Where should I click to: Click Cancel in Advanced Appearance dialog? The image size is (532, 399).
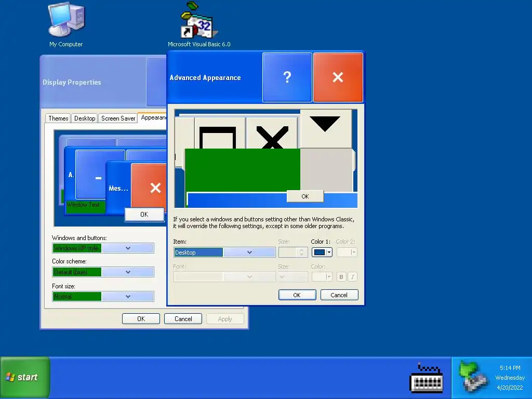pyautogui.click(x=339, y=295)
